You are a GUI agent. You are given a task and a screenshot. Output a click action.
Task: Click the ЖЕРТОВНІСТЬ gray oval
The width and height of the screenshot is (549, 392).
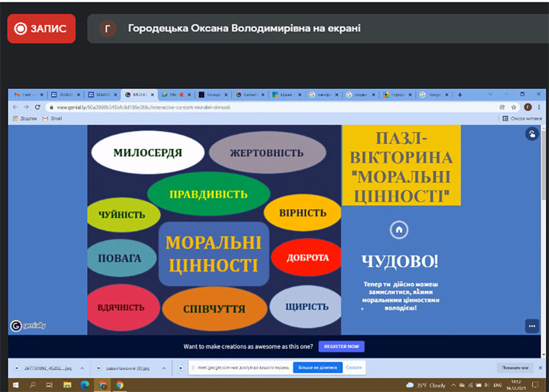267,152
